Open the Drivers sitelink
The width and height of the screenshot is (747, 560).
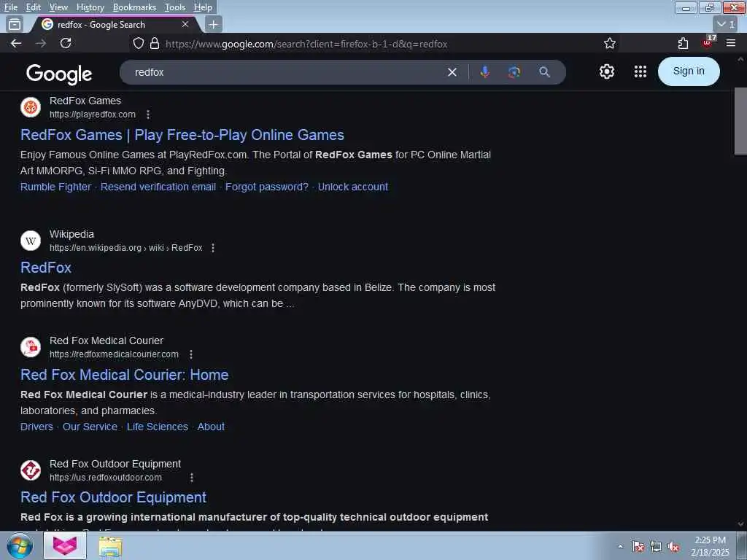click(36, 427)
